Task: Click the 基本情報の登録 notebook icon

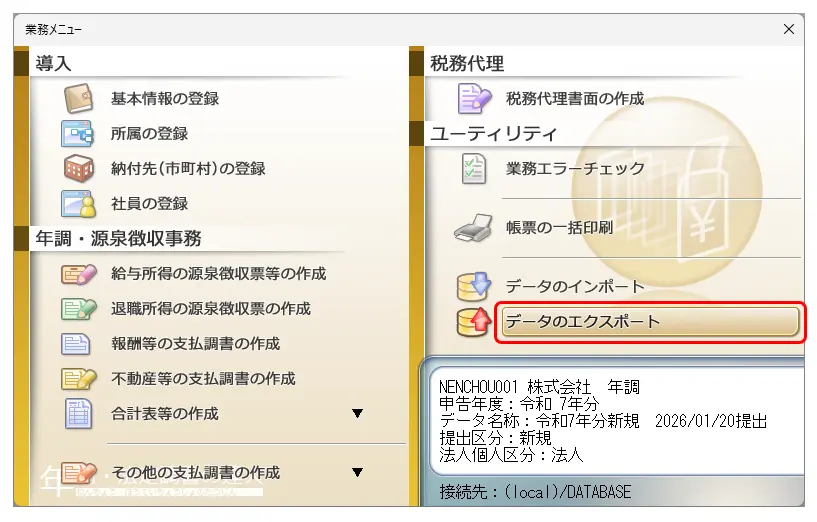Action: pyautogui.click(x=78, y=98)
